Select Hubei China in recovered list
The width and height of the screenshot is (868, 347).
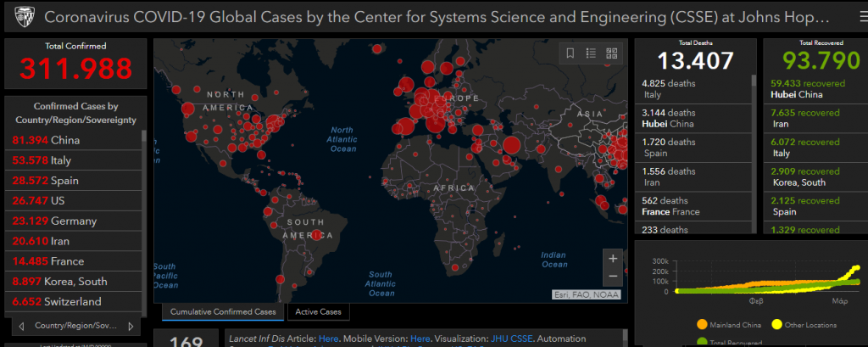coord(795,89)
